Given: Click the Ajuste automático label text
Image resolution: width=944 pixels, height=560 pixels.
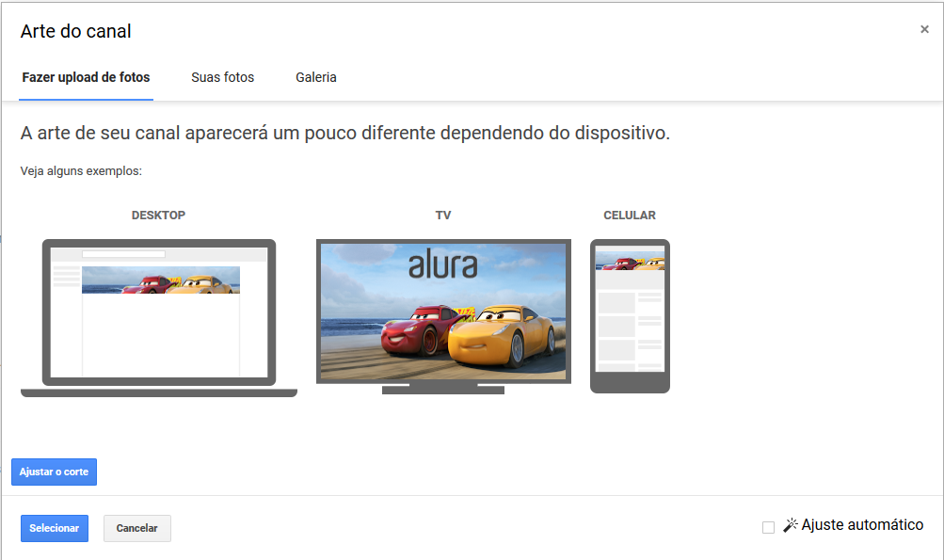Looking at the screenshot, I should point(862,525).
